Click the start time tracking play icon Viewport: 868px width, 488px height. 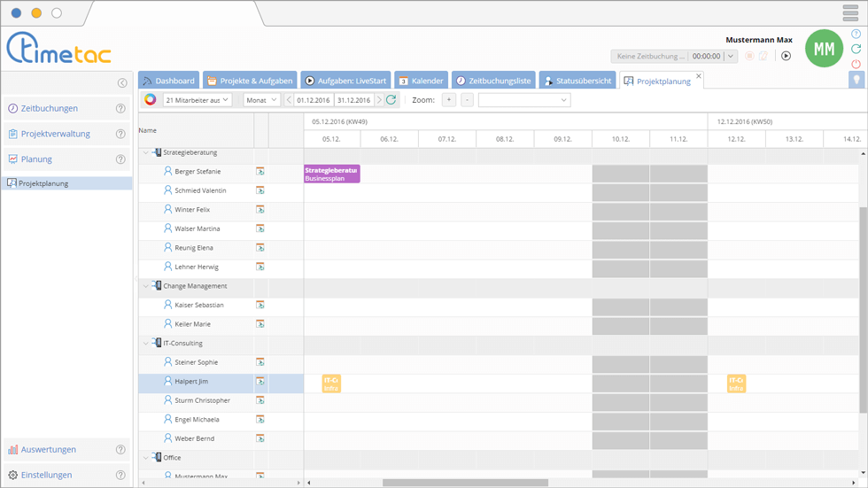tap(786, 56)
